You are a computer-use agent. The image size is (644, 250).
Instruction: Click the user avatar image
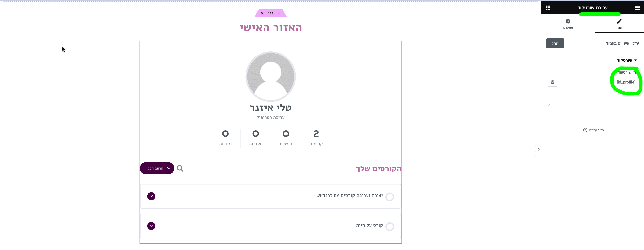[271, 77]
